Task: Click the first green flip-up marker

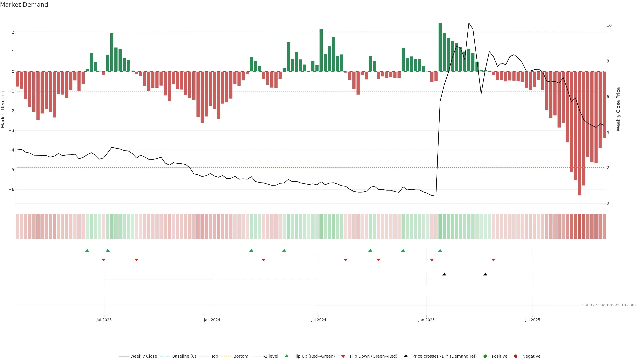Action: tap(87, 250)
